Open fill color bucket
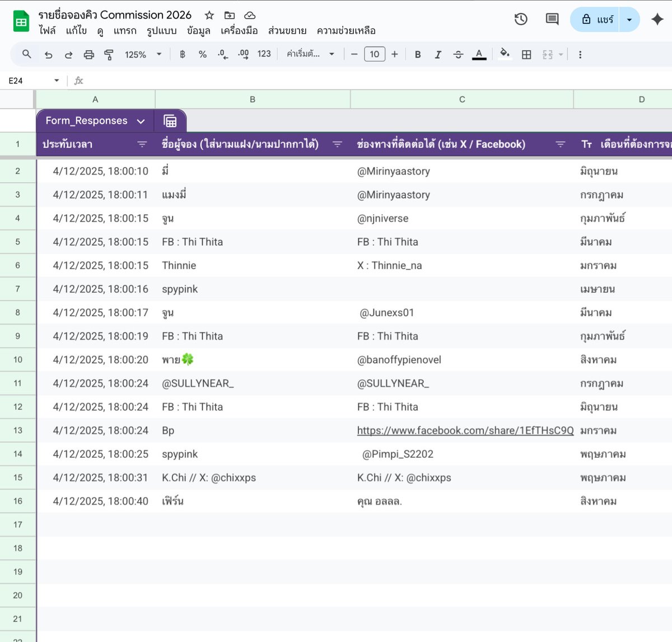The width and height of the screenshot is (672, 642). point(505,54)
